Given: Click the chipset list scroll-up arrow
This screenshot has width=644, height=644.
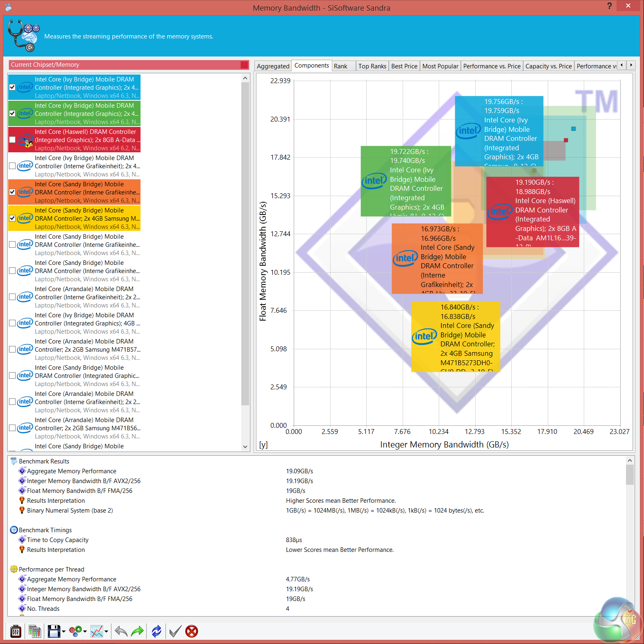Looking at the screenshot, I should [245, 78].
